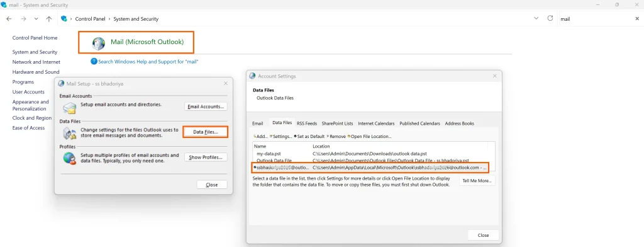
Task: Click the Data Files... button
Action: [x=205, y=132]
